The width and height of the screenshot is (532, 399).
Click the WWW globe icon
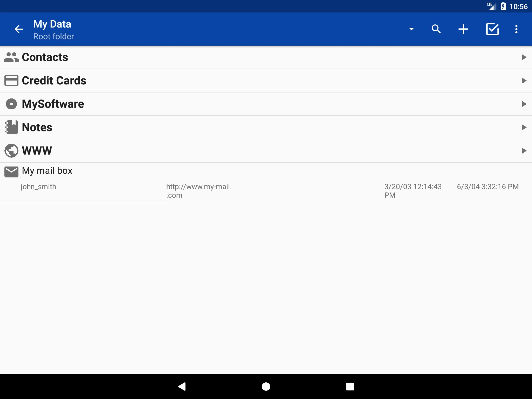[11, 150]
